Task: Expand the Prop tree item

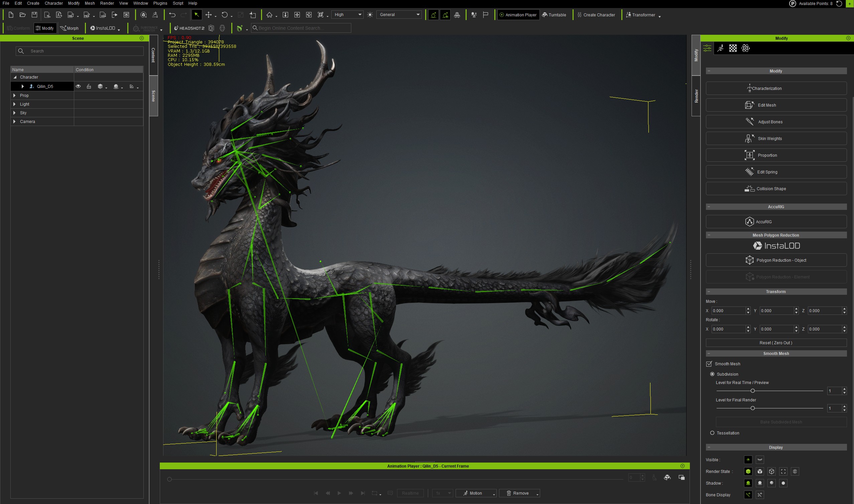Action: (x=14, y=96)
